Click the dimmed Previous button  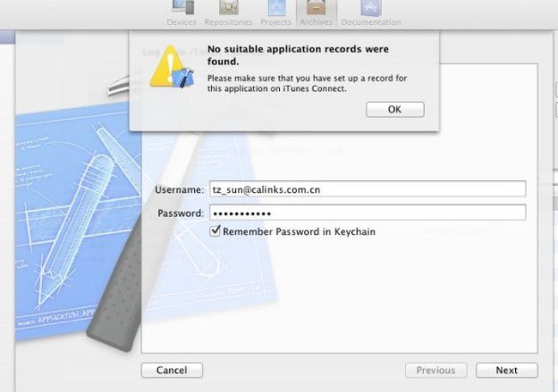point(436,371)
